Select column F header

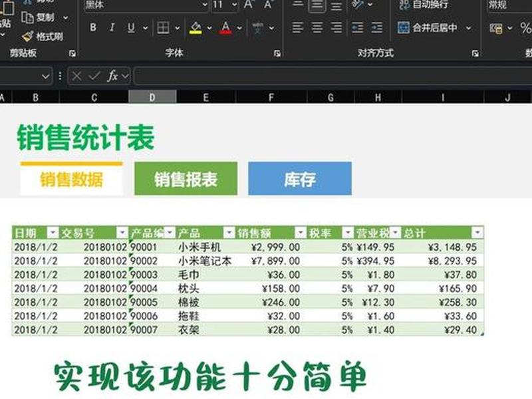[x=271, y=98]
